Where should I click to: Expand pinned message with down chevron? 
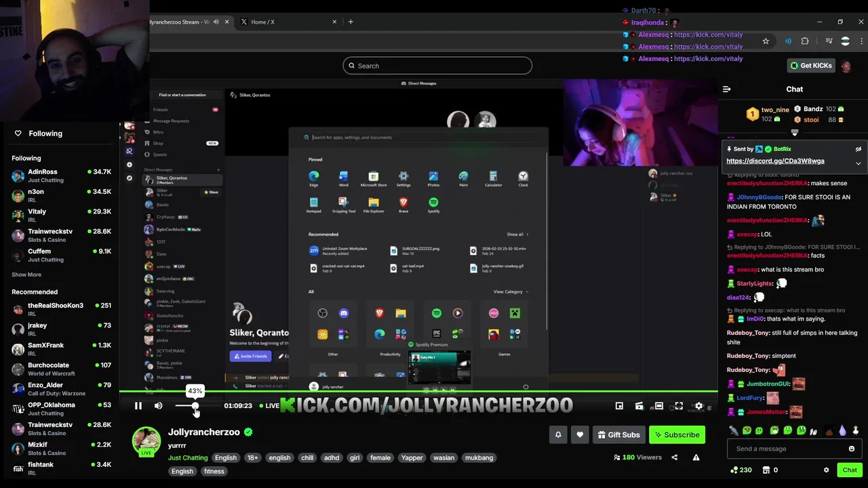[858, 163]
